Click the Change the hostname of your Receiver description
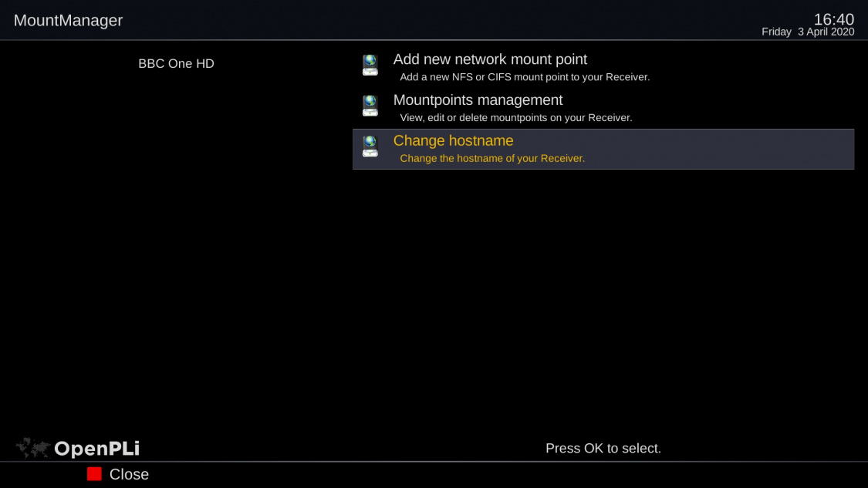The image size is (868, 488). pos(492,159)
